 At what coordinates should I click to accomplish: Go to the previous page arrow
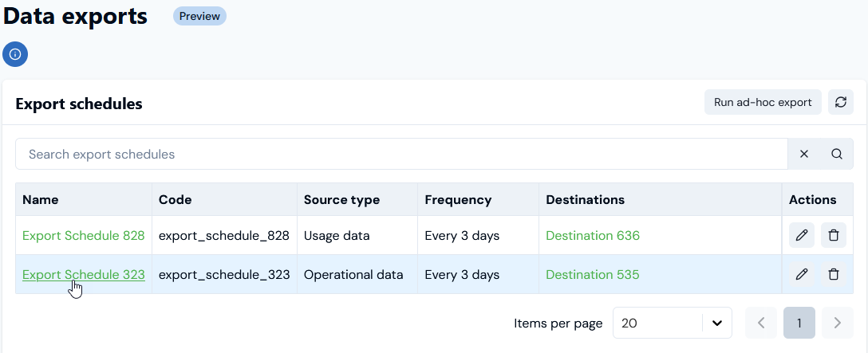coord(761,323)
